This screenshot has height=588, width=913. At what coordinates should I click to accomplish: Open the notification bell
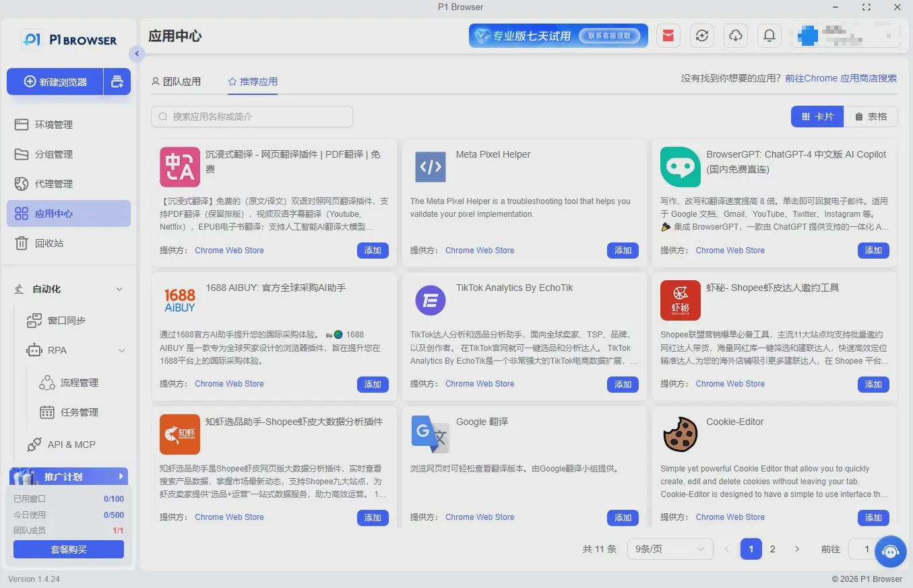pos(769,36)
